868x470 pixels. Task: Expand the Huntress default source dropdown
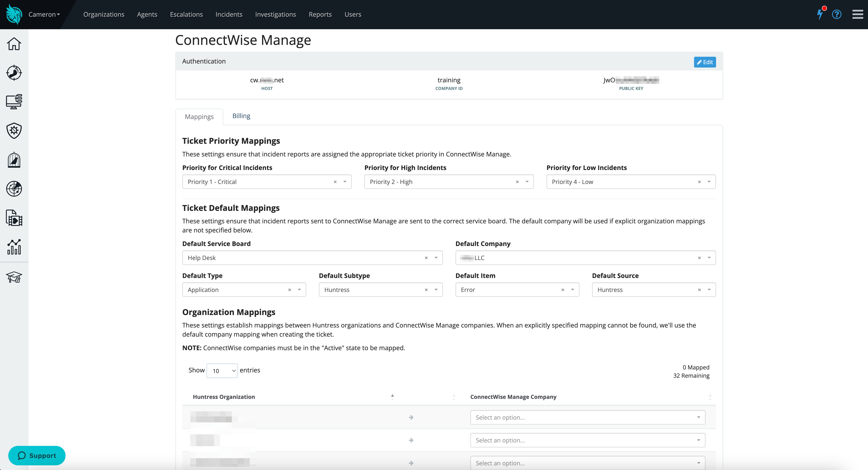pyautogui.click(x=709, y=290)
